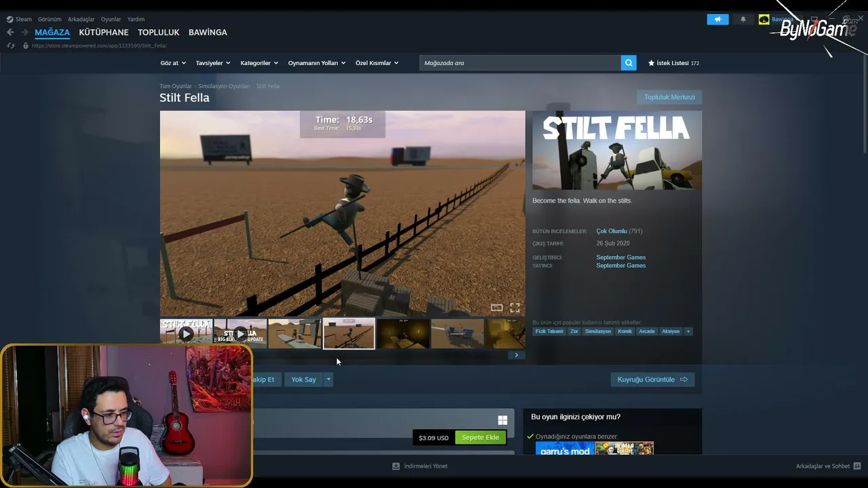The width and height of the screenshot is (868, 488).
Task: Click the Stilt Fella header capsule image
Action: pos(617,150)
